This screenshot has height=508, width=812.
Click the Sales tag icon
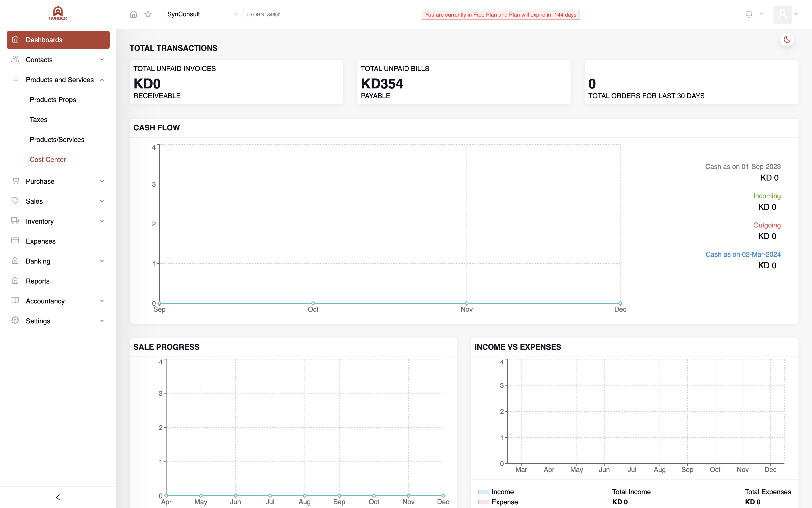[15, 200]
